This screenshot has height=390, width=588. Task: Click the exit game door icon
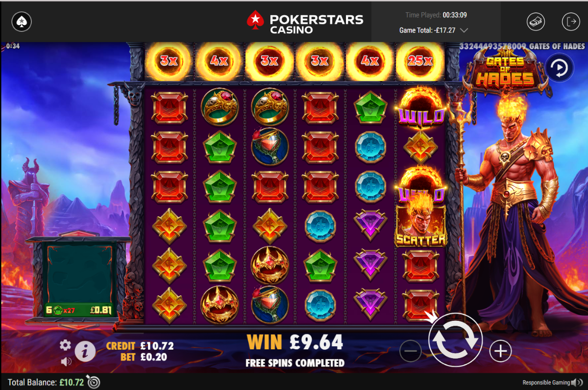(570, 22)
